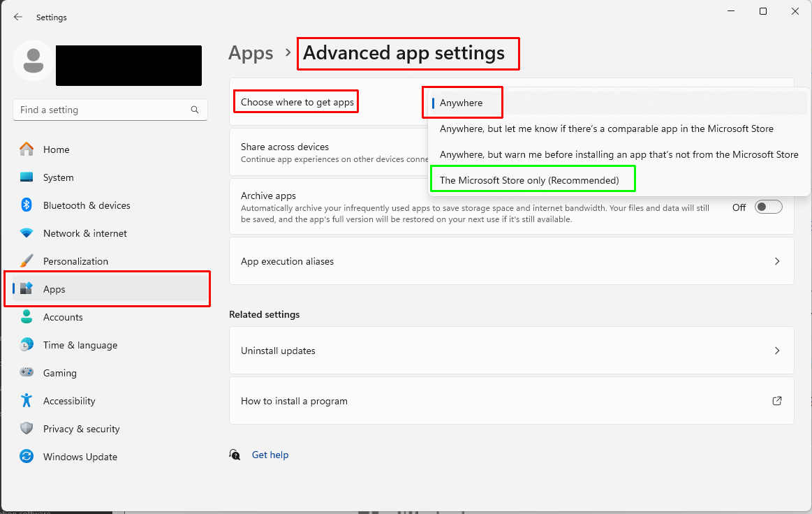Click the back arrow in Settings
This screenshot has height=514, width=812.
(18, 17)
